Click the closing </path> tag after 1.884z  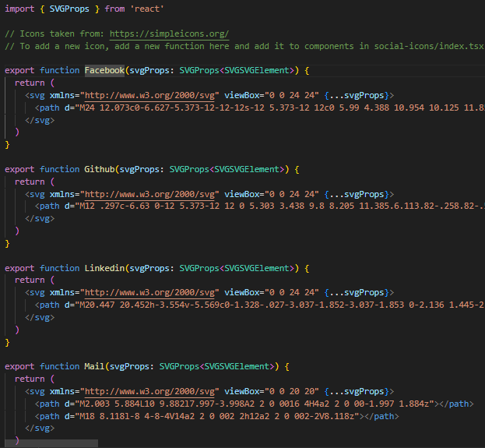[456, 404]
